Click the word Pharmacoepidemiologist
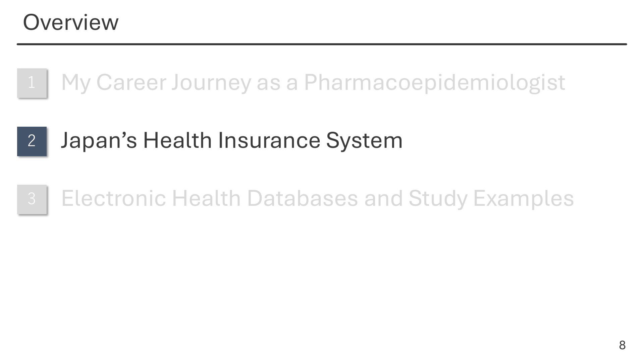Image resolution: width=644 pixels, height=362 pixels. tap(434, 83)
